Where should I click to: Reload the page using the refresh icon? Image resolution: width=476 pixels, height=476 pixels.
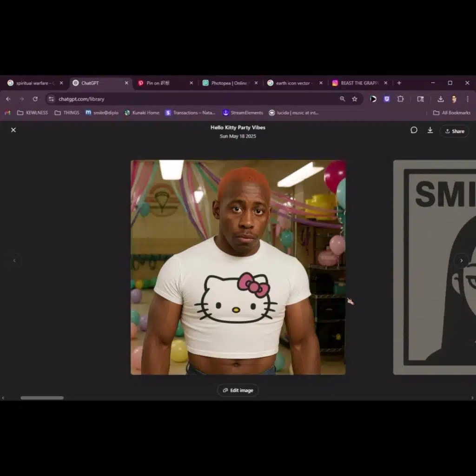(x=35, y=99)
